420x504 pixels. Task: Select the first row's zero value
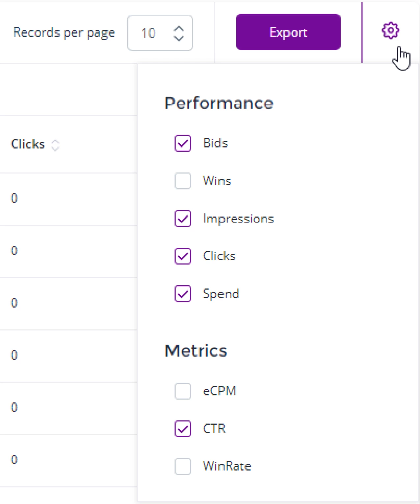pyautogui.click(x=14, y=199)
